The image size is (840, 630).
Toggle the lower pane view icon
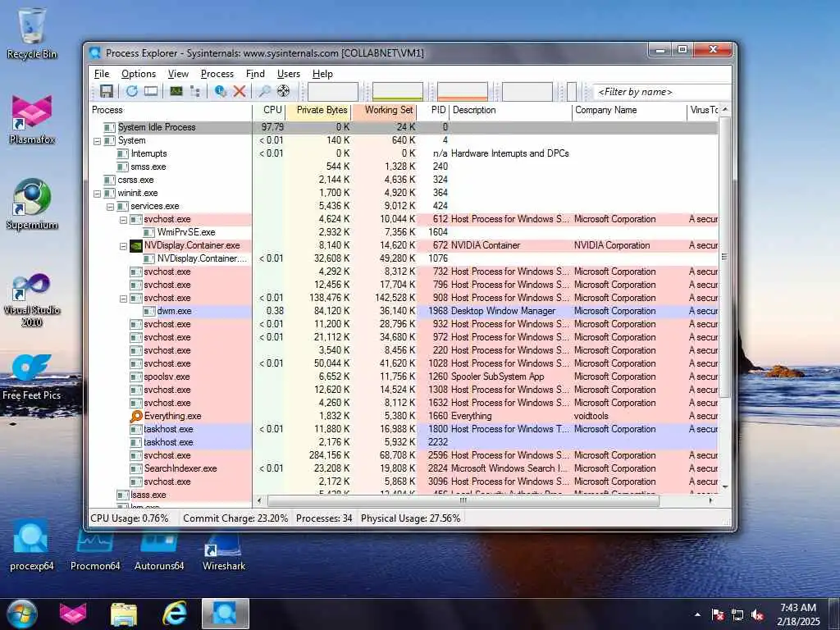(x=151, y=91)
